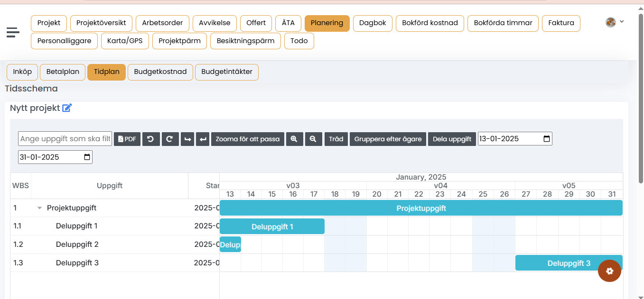This screenshot has height=299, width=644.
Task: Click the indent task arrow icon
Action: (x=187, y=139)
